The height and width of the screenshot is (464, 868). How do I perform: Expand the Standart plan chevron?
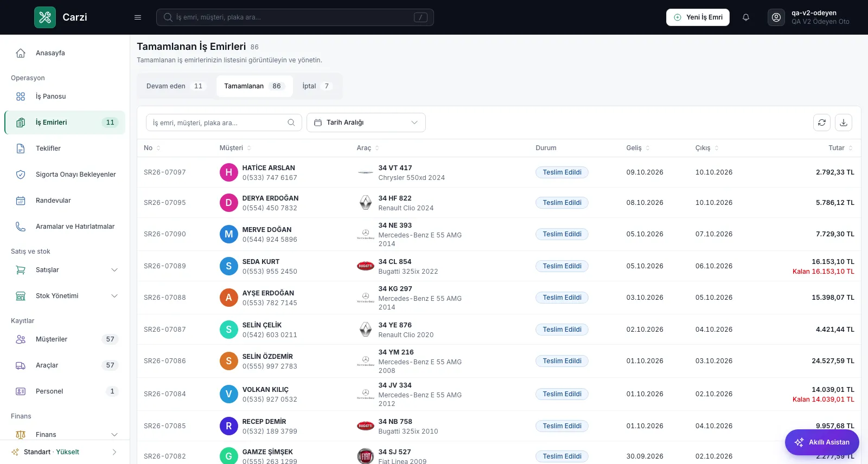pyautogui.click(x=114, y=452)
